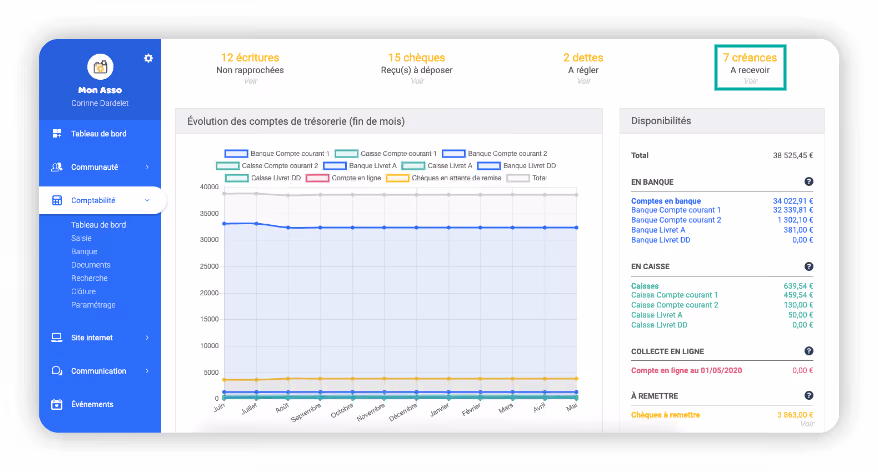Viewport: 878px width, 472px height.
Task: Open Recherche submenu item
Action: point(89,278)
